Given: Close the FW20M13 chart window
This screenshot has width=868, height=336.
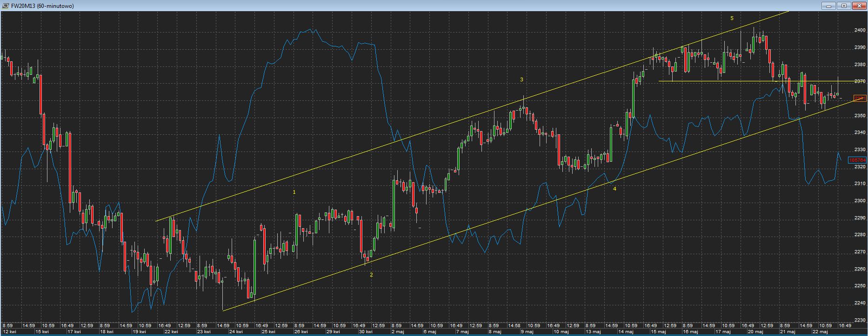Looking at the screenshot, I should (859, 6).
